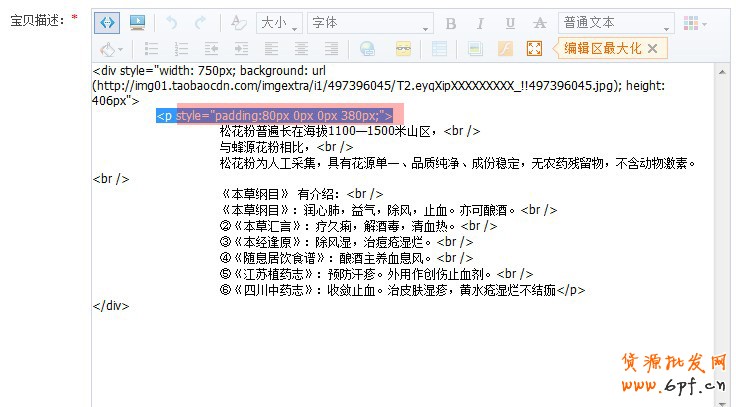Toggle the HTML source code view
The image size is (736, 407).
(x=108, y=23)
